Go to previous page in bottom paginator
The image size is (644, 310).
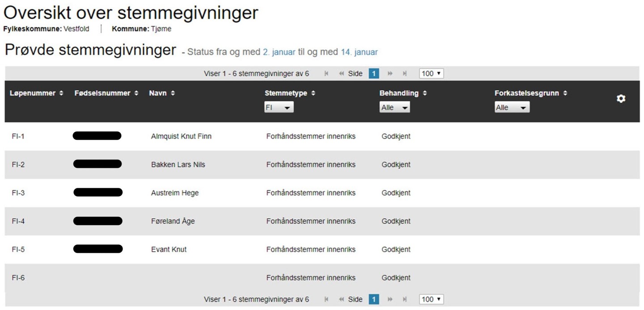(x=342, y=300)
